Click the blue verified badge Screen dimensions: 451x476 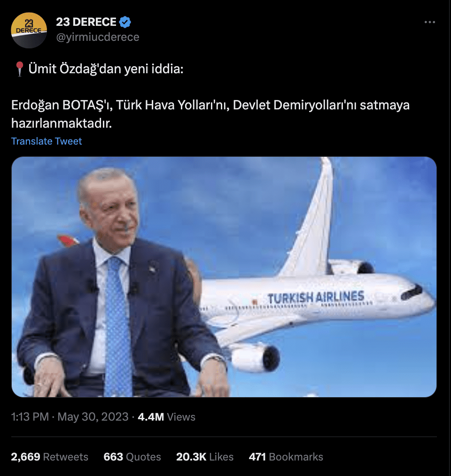pyautogui.click(x=125, y=22)
